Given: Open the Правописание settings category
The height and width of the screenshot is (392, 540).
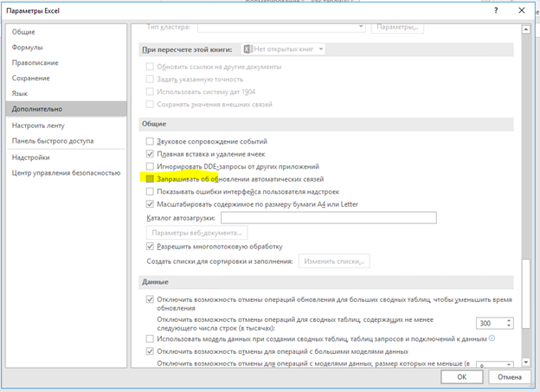Looking at the screenshot, I should coord(66,63).
